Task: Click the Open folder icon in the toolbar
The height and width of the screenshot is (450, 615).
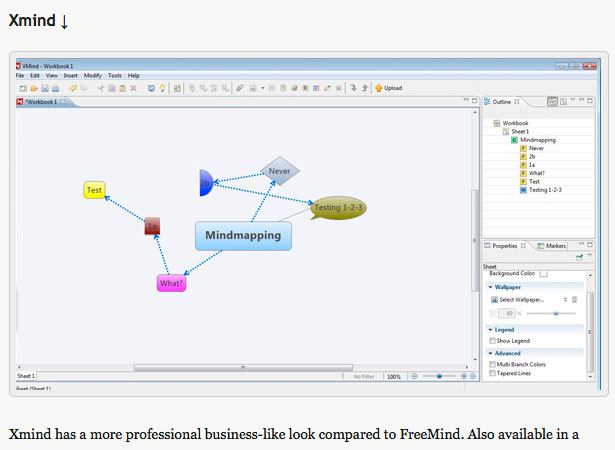Action: pos(34,89)
